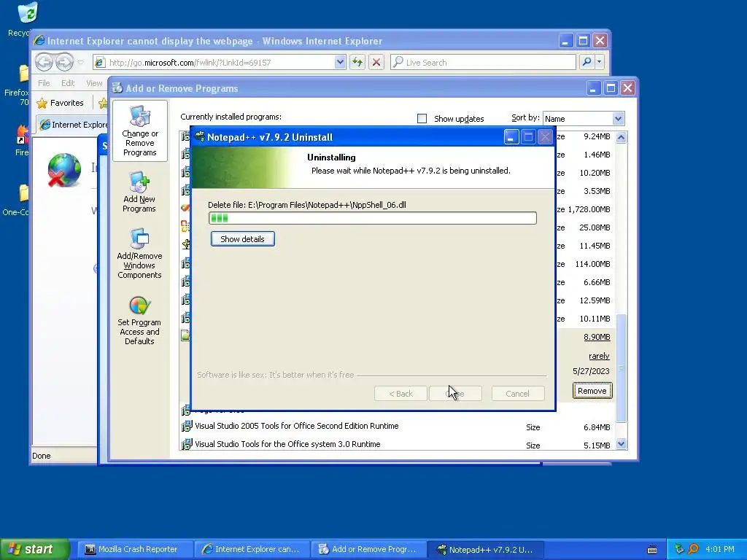747x560 pixels.
Task: Expand the address bar history dropdown
Action: click(x=340, y=62)
